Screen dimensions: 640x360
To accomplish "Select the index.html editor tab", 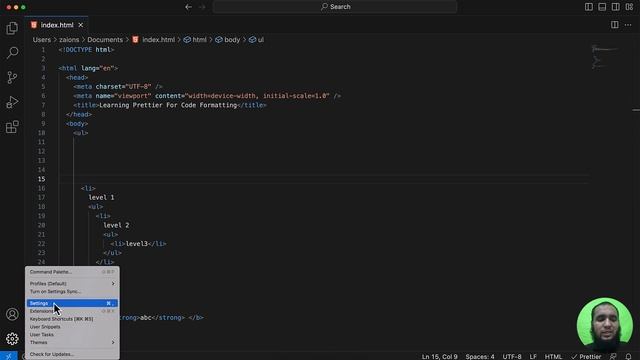I will click(57, 25).
